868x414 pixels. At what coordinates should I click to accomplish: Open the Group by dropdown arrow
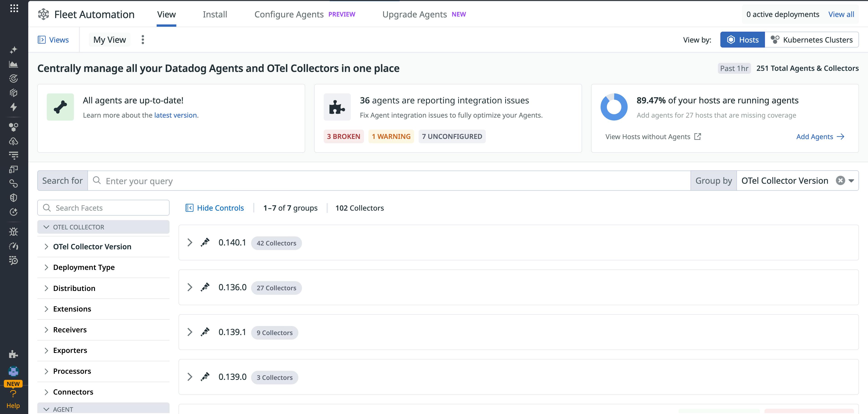click(851, 181)
